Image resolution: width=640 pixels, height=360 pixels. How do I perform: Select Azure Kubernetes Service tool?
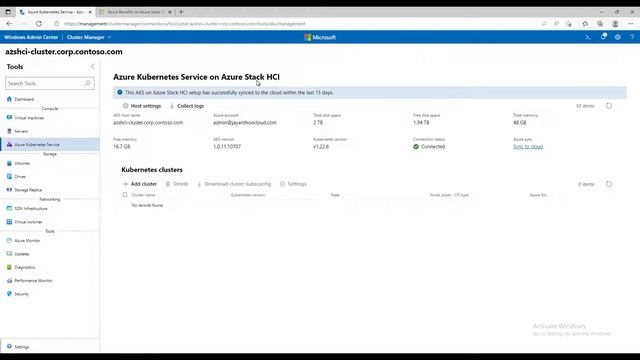click(50, 144)
